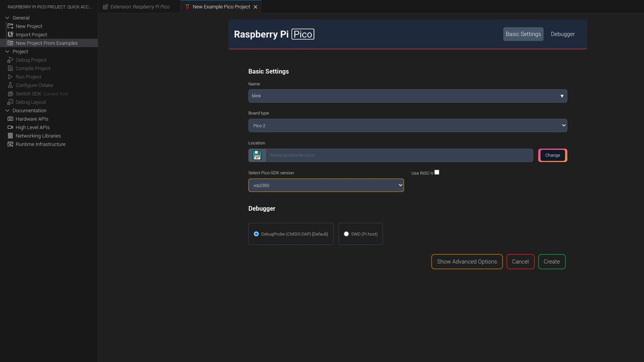
Task: Switch to Extension: Raspberry Pi Pico tab
Action: tap(138, 7)
